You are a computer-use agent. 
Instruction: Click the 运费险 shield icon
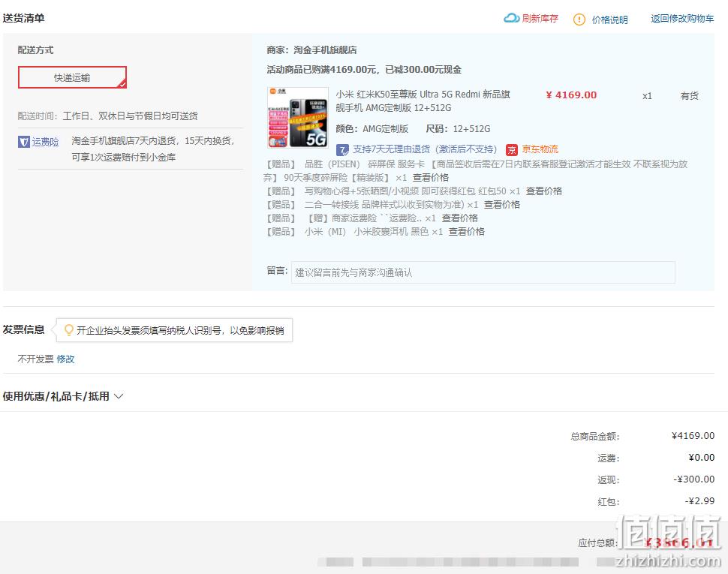pyautogui.click(x=24, y=142)
